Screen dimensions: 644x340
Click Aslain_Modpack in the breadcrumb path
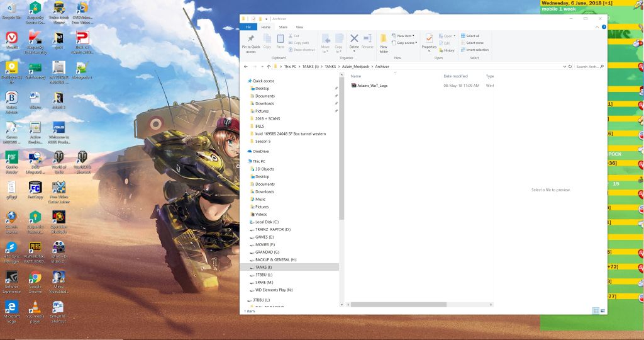pyautogui.click(x=356, y=67)
